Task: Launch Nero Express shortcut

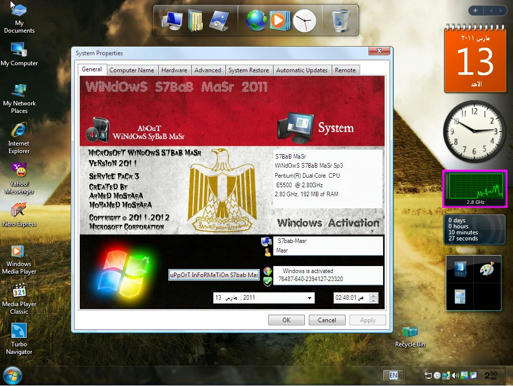Action: pyautogui.click(x=19, y=215)
